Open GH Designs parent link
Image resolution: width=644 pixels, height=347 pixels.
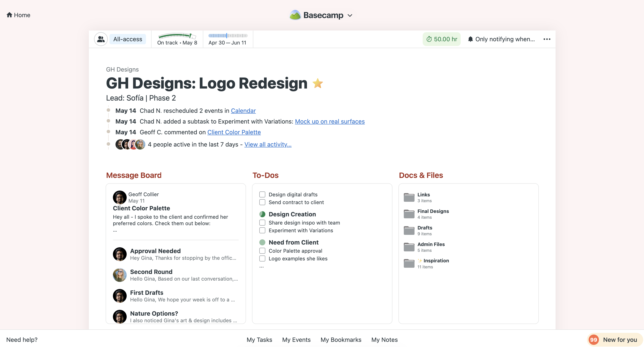coord(122,69)
